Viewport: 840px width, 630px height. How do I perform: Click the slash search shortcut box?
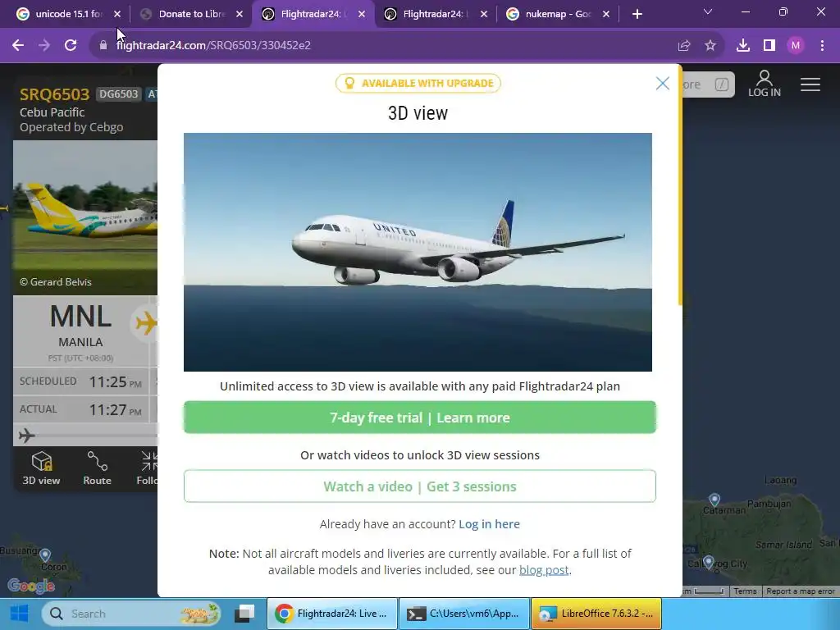(x=722, y=84)
